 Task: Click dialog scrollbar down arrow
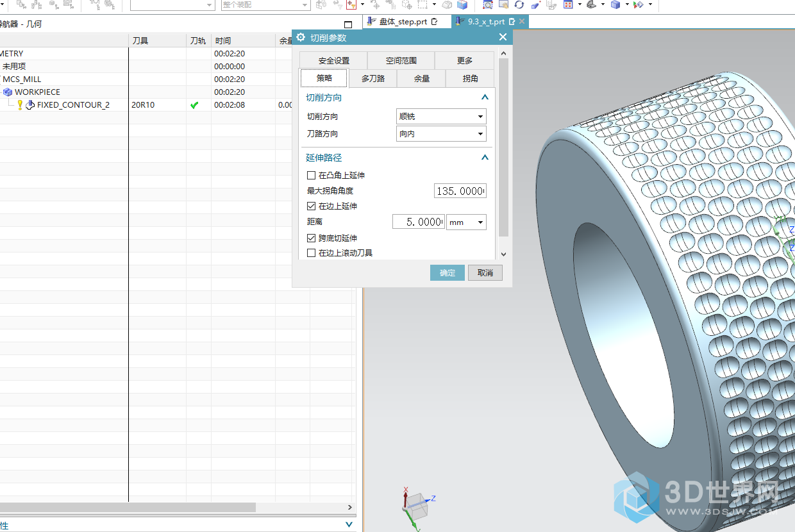click(503, 254)
